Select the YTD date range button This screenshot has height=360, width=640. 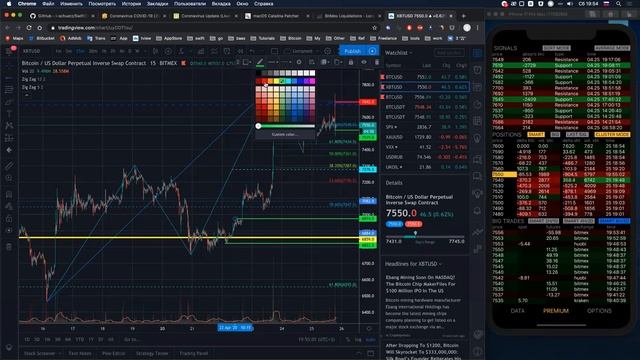pos(80,339)
